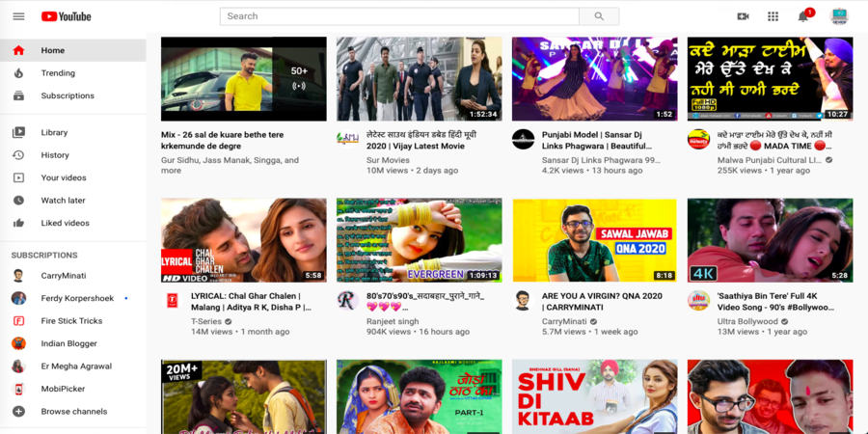The height and width of the screenshot is (434, 868).
Task: Open Fire Stick Tricks subscription
Action: pos(73,321)
